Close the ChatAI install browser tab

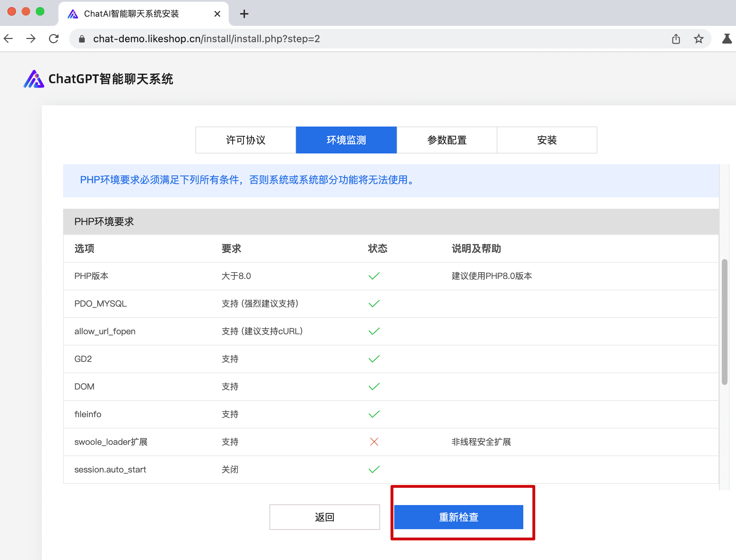(217, 14)
